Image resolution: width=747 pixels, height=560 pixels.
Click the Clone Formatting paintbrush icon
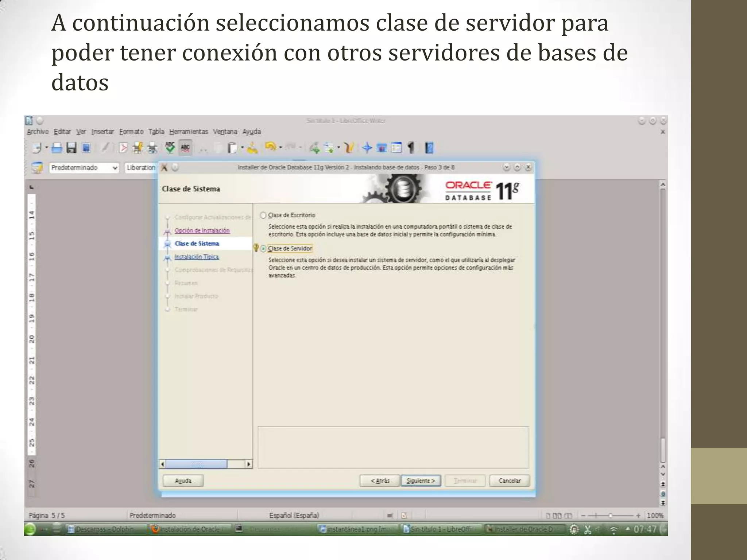252,148
